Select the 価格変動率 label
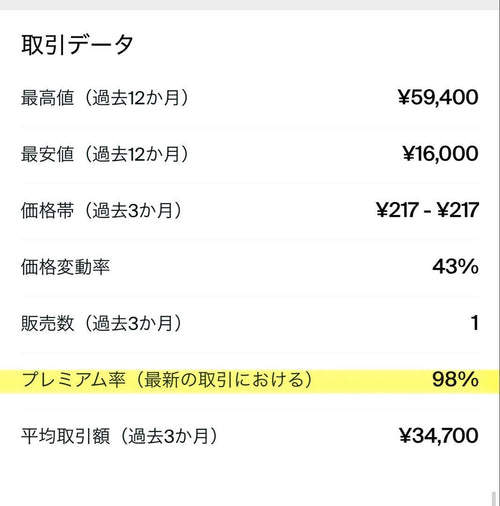 point(65,267)
